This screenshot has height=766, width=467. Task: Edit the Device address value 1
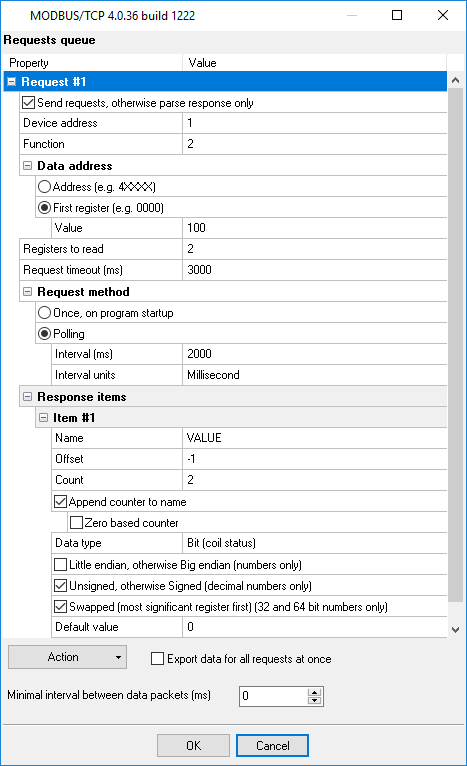point(315,123)
